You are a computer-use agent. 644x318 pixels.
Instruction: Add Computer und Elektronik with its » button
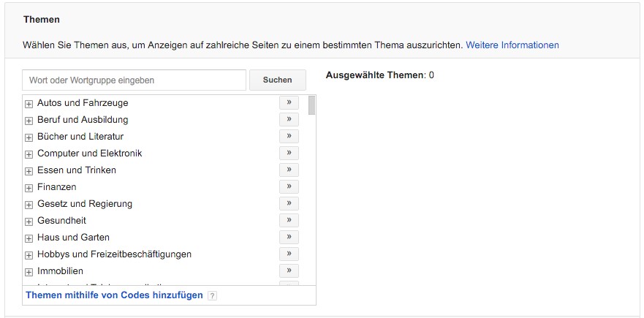(x=289, y=154)
